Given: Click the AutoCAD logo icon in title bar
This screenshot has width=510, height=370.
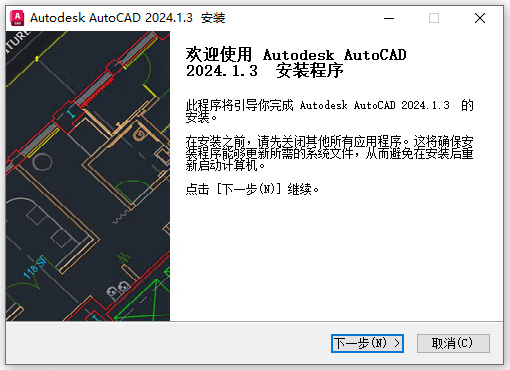Looking at the screenshot, I should pos(17,18).
